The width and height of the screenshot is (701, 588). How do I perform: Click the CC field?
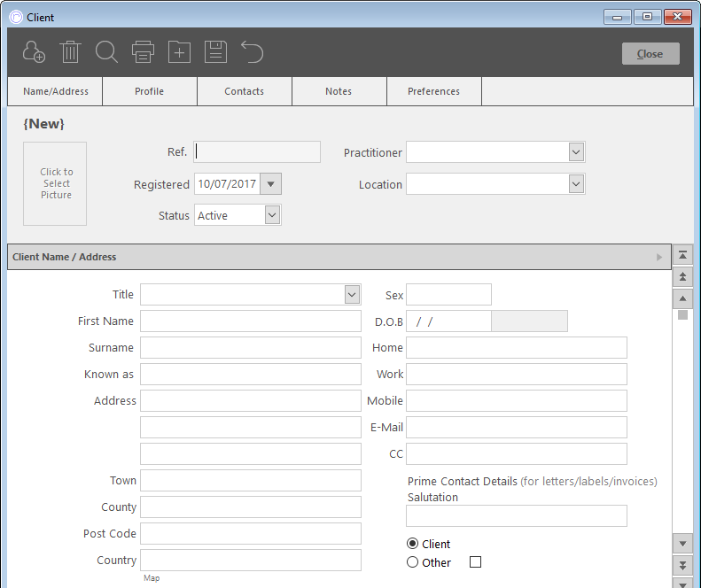(x=517, y=454)
